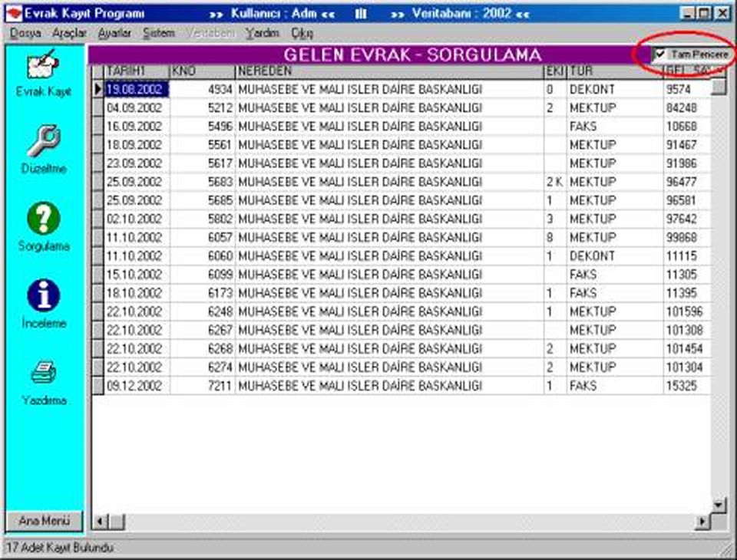Click horizontal scrollbar right arrow

pos(702,521)
